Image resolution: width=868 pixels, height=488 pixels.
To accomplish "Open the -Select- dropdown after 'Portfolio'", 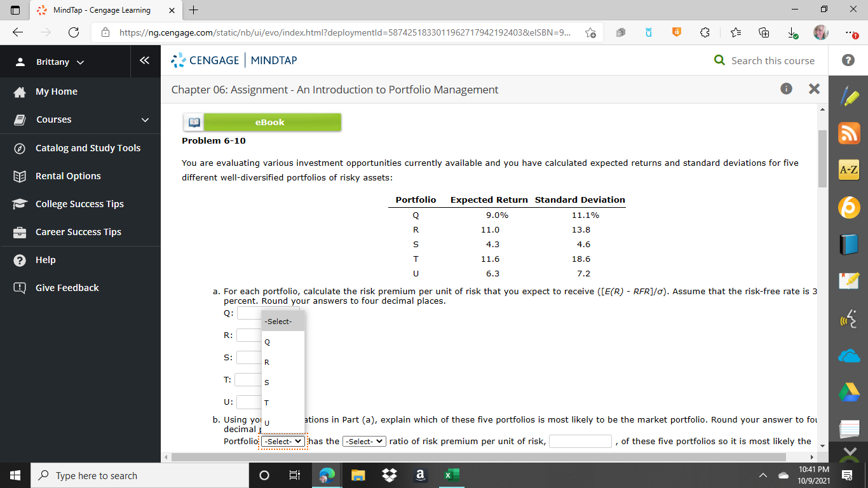I will [282, 441].
